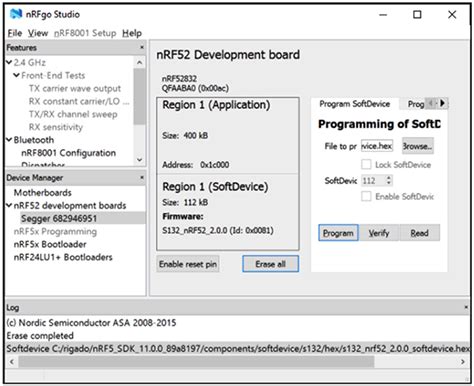
Task: Close the Features panel with its x
Action: coord(142,47)
